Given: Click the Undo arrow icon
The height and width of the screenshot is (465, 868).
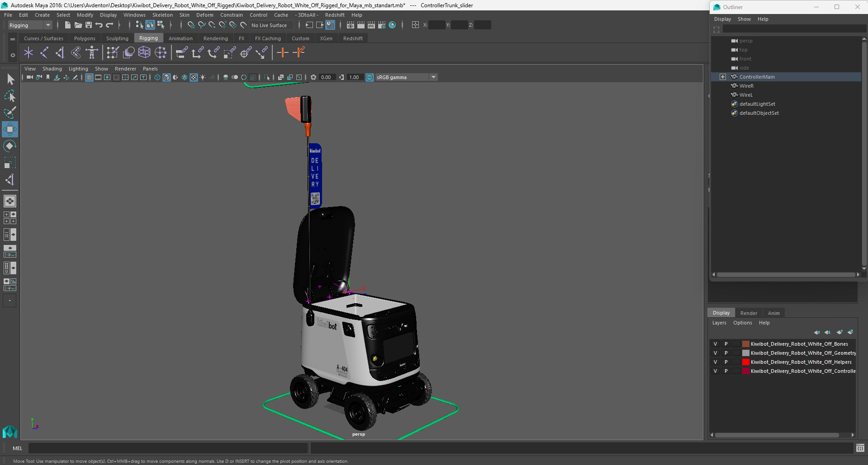Looking at the screenshot, I should [99, 25].
